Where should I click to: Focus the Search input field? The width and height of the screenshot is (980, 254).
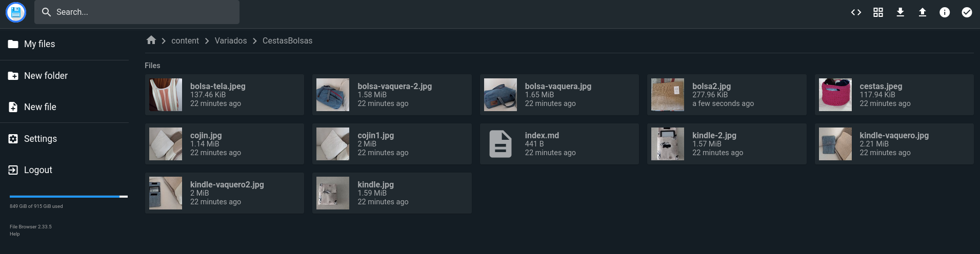point(137,12)
